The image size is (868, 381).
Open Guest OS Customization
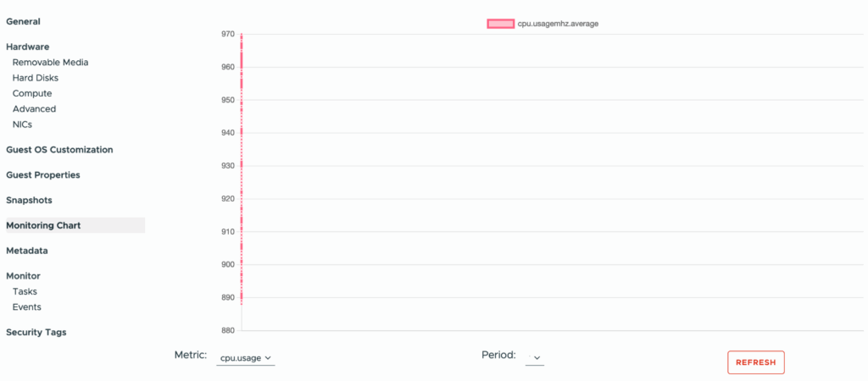[x=60, y=150]
